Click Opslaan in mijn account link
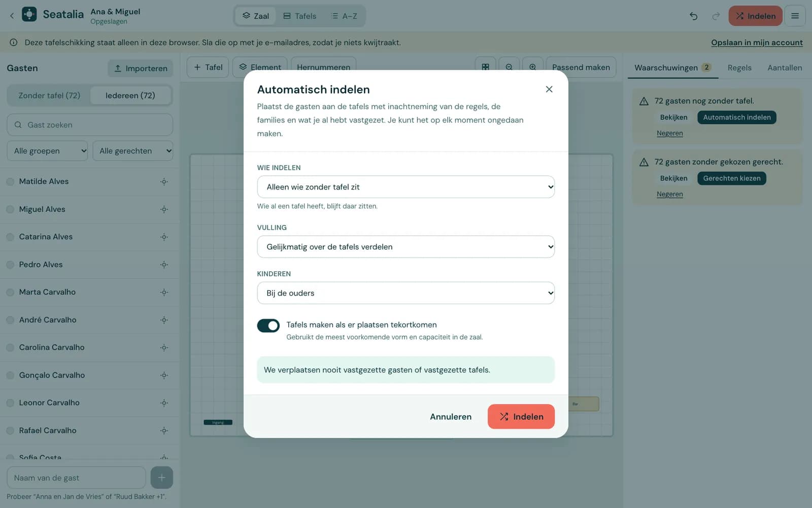The width and height of the screenshot is (812, 508). click(x=757, y=43)
